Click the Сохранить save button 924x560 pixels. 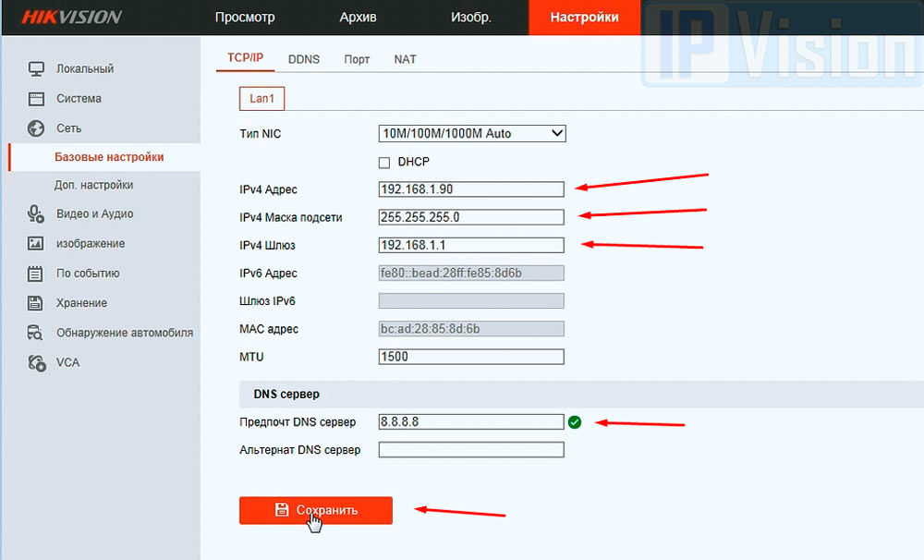316,510
